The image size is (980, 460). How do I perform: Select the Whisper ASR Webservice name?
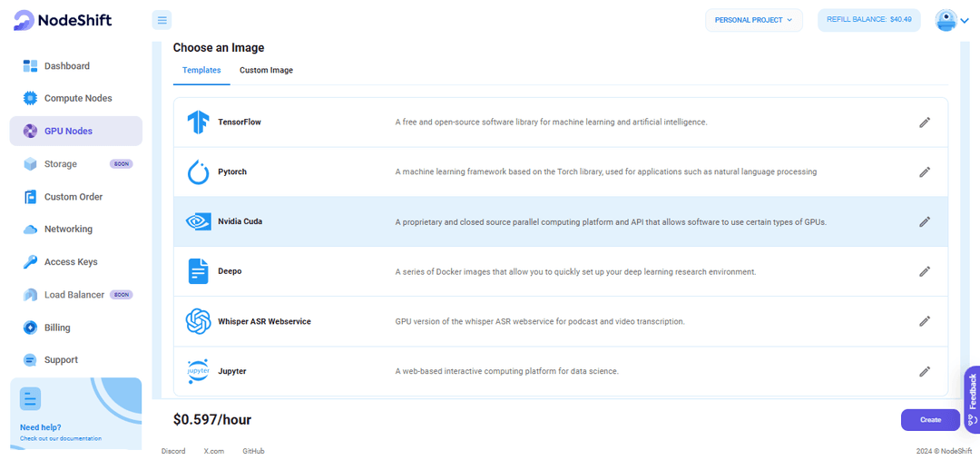[264, 321]
